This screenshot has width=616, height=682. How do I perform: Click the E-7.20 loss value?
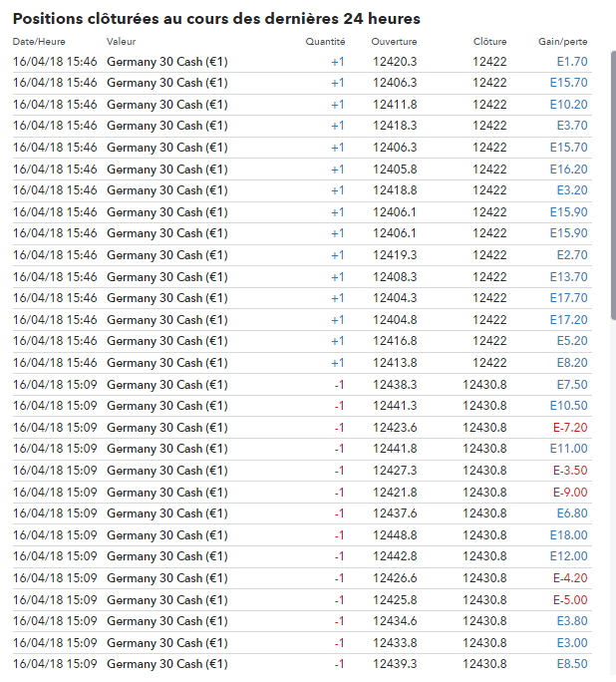(570, 428)
